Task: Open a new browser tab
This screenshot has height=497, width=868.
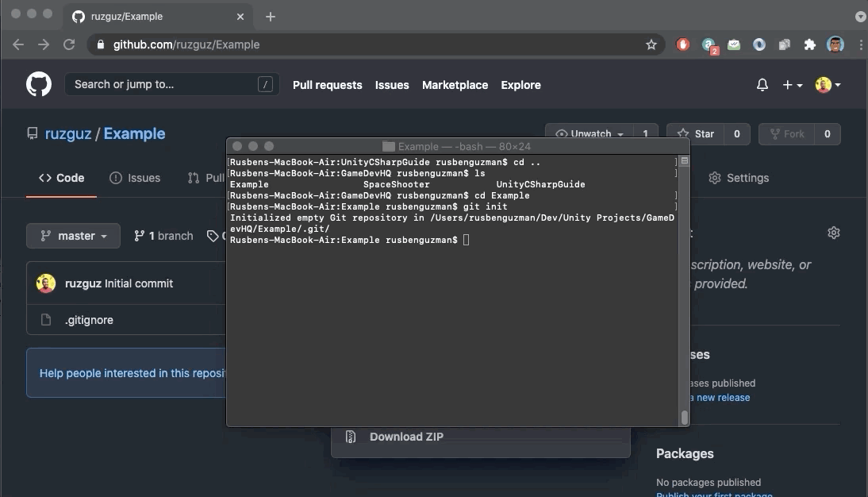Action: point(270,17)
